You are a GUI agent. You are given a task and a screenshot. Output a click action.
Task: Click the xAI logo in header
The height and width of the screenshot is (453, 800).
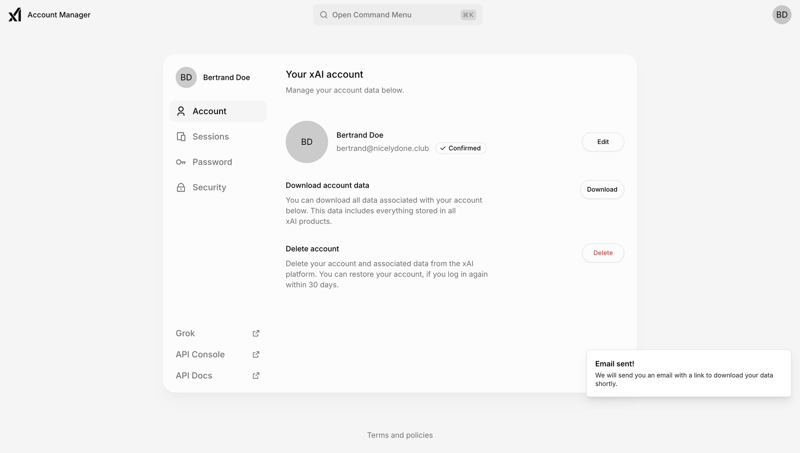click(15, 15)
